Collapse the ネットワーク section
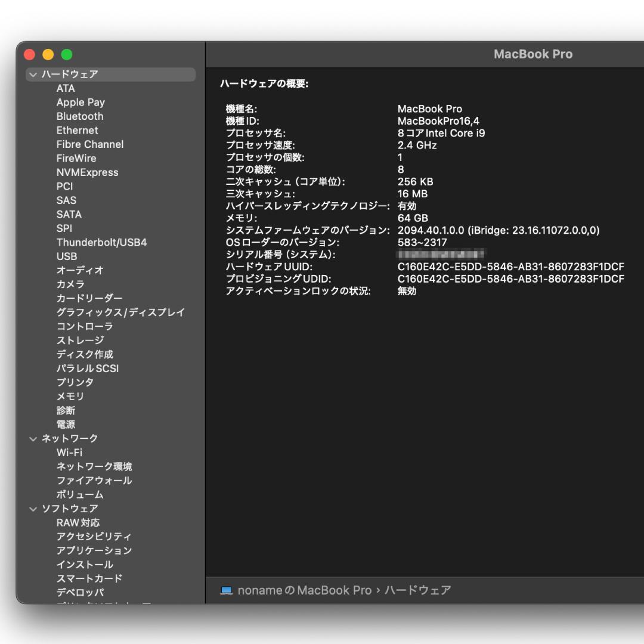644x644 pixels. click(x=33, y=438)
